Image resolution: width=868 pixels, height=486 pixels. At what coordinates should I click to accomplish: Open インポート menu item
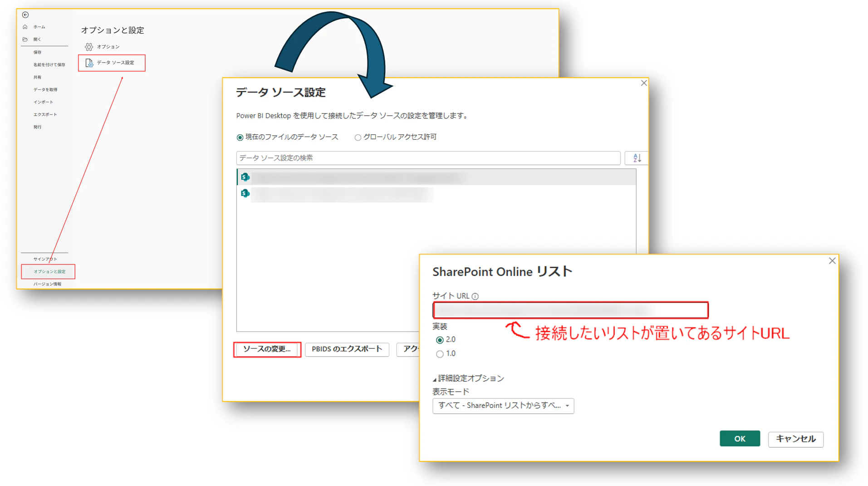tap(43, 102)
